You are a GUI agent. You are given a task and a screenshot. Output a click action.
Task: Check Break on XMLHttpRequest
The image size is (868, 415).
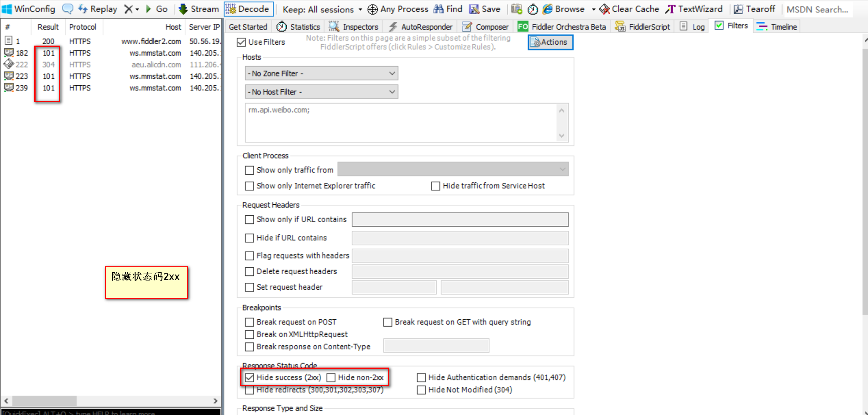(x=249, y=335)
